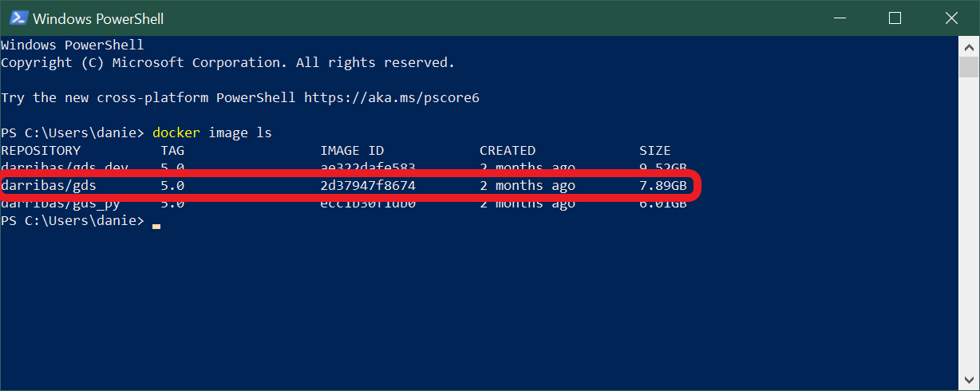
Task: Click the CREATED column header
Action: click(x=508, y=150)
